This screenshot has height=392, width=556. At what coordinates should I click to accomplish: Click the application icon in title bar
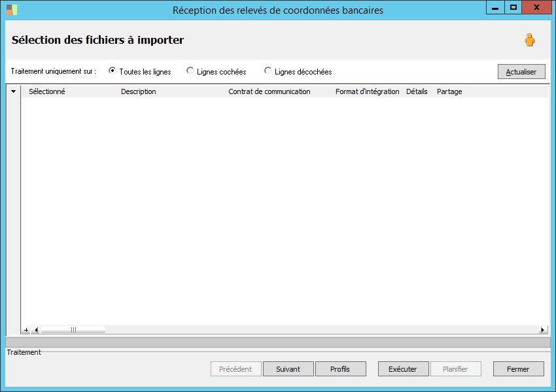[x=12, y=10]
